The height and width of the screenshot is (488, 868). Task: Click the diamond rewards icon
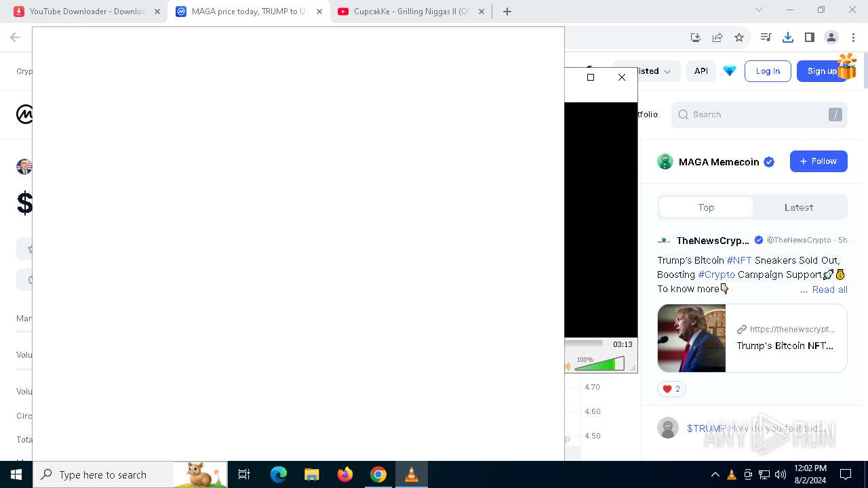point(730,71)
